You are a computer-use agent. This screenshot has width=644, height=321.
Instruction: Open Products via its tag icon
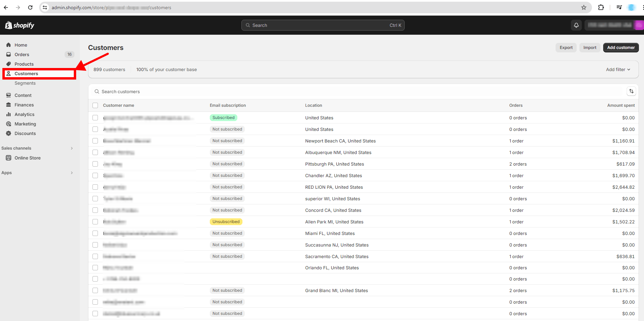pos(9,64)
